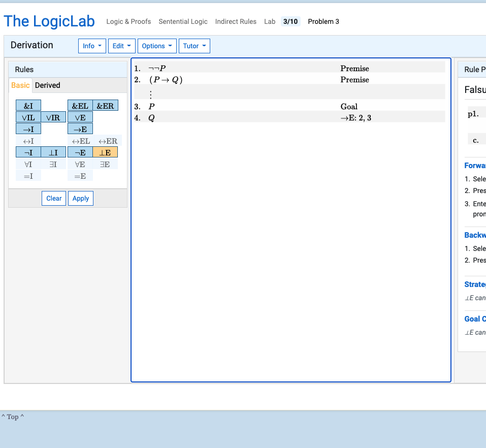Open the Sentential Logic menu entry

tap(183, 21)
